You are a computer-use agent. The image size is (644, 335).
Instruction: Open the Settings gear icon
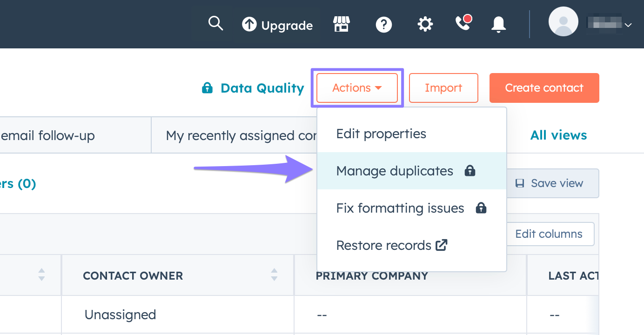pos(425,24)
